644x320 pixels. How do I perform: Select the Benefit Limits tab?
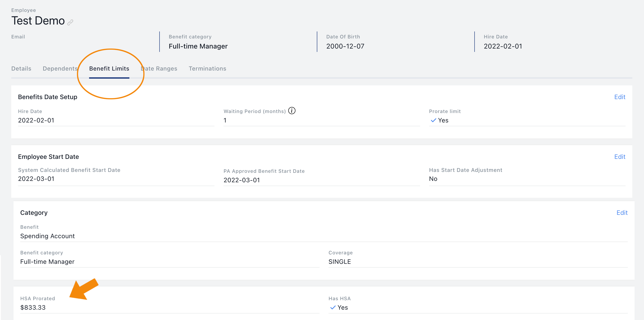coord(109,69)
